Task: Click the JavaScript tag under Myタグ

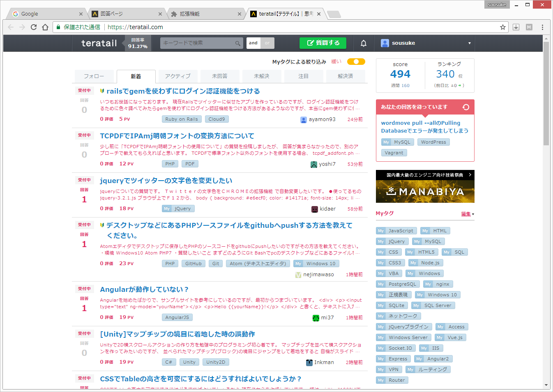Action: pyautogui.click(x=396, y=231)
